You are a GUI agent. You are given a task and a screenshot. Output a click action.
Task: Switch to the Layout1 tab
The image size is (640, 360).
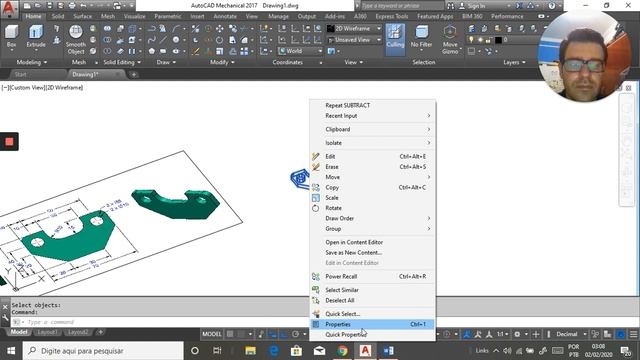[47, 332]
